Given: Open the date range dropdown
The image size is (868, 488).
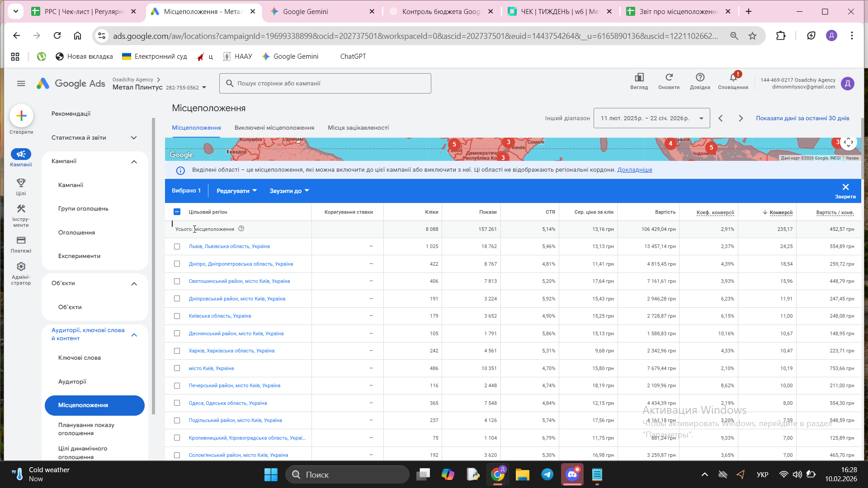Looking at the screenshot, I should click(651, 118).
